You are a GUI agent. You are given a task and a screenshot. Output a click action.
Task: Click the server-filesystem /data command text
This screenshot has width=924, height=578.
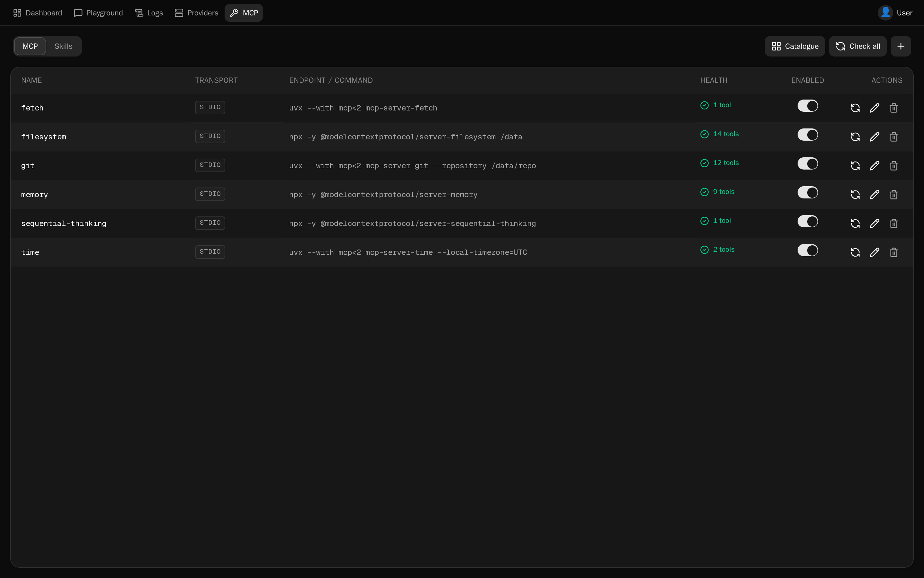coord(406,137)
